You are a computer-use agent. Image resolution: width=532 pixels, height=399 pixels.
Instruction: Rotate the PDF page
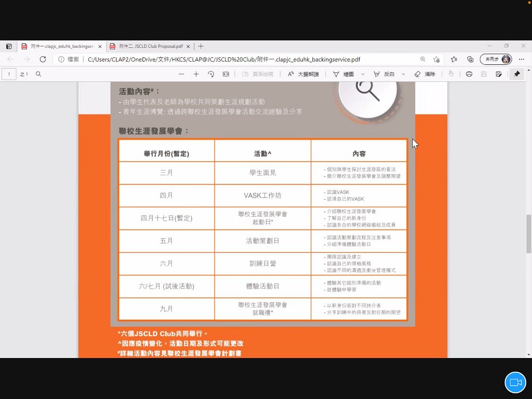click(x=211, y=74)
